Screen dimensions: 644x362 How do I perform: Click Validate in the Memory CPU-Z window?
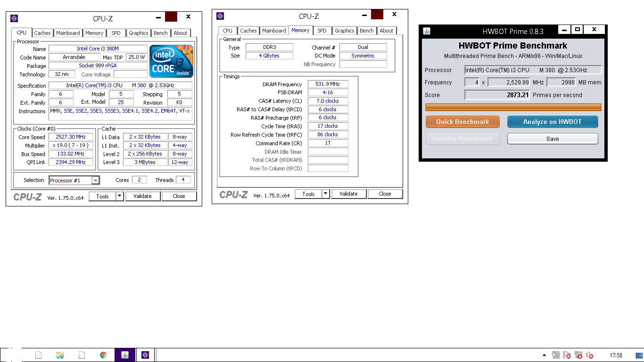(349, 194)
